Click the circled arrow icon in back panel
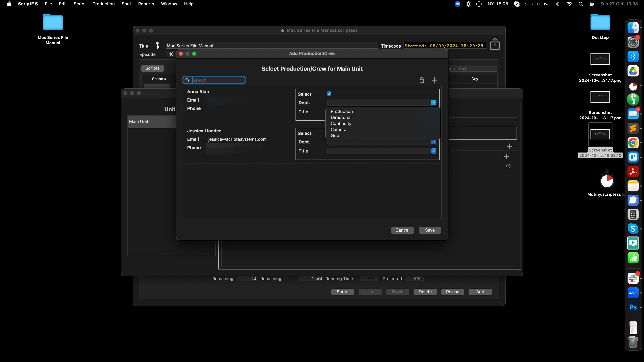 (x=508, y=166)
